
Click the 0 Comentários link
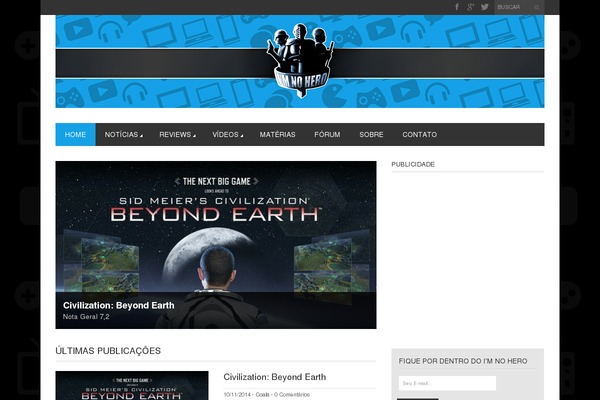(292, 395)
